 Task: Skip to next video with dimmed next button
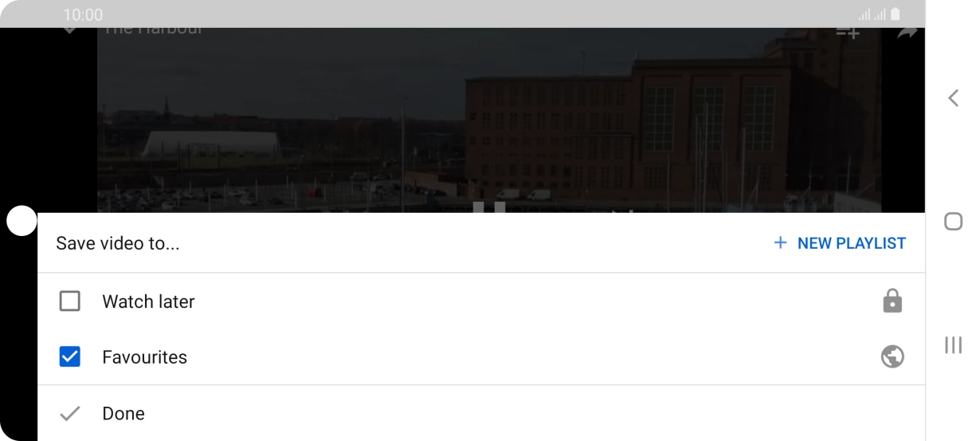click(x=623, y=211)
